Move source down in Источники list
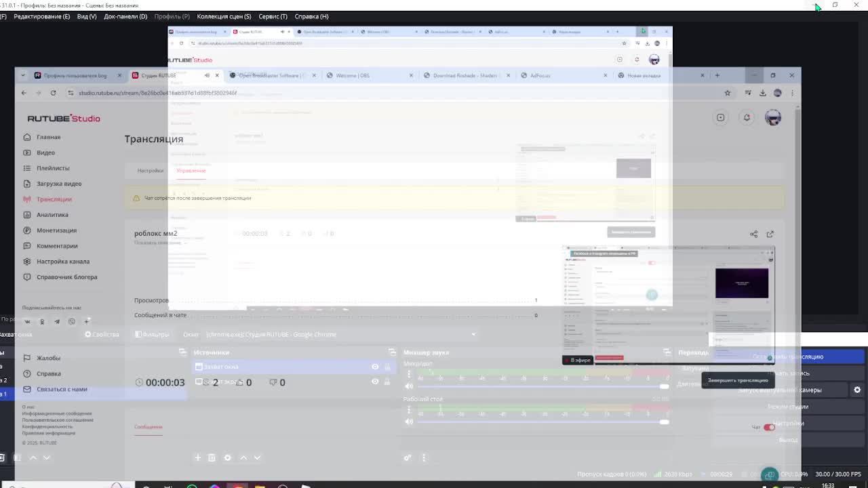Image resolution: width=868 pixels, height=488 pixels. pyautogui.click(x=257, y=457)
